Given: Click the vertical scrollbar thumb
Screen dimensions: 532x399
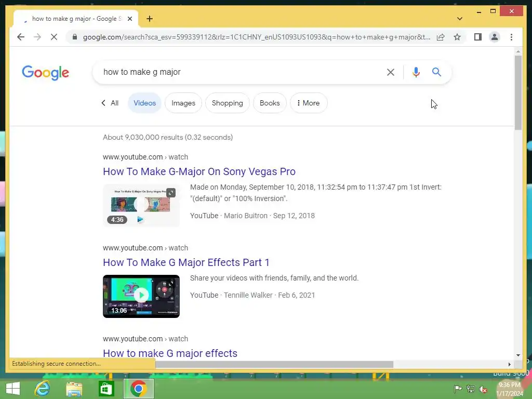Looking at the screenshot, I should click(x=518, y=92).
